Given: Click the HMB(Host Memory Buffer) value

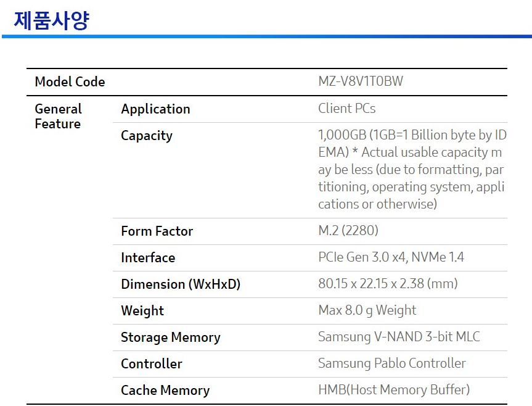Looking at the screenshot, I should [394, 390].
